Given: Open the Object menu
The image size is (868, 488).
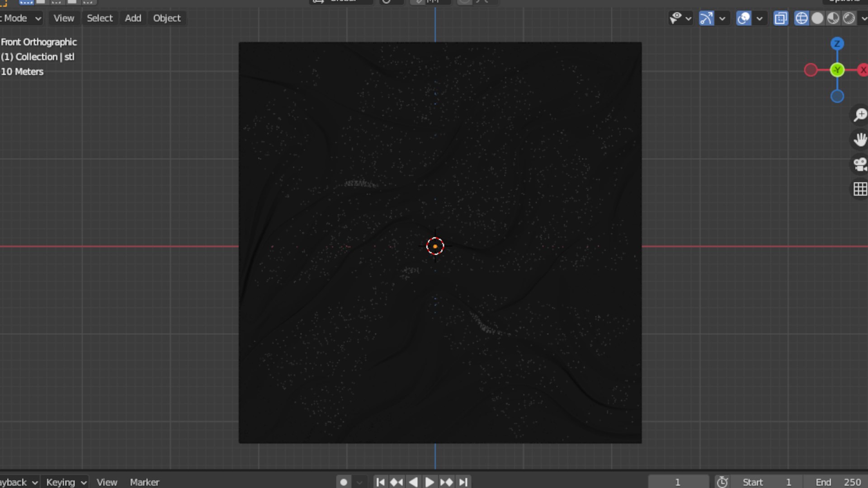Looking at the screenshot, I should click(166, 19).
